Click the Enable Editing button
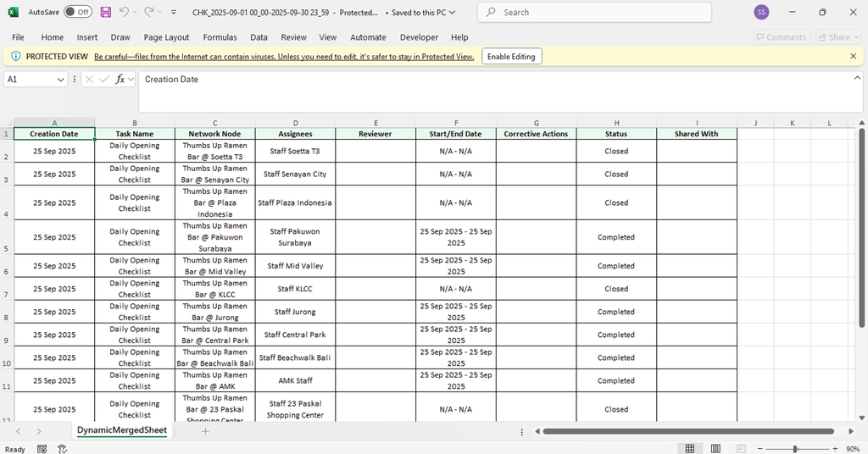The width and height of the screenshot is (868, 454). [511, 56]
